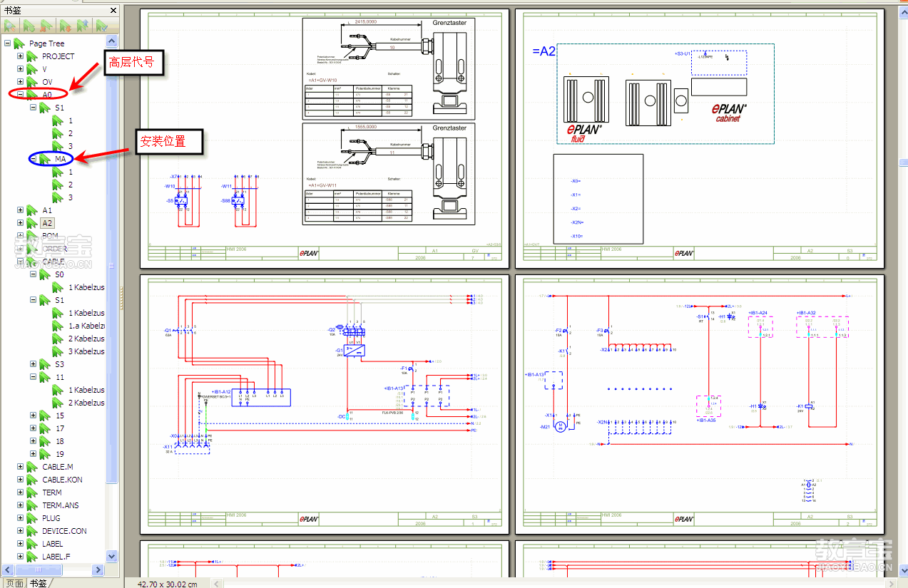This screenshot has width=908, height=588.
Task: Collapse node 11 under CABLE
Action: [x=33, y=377]
